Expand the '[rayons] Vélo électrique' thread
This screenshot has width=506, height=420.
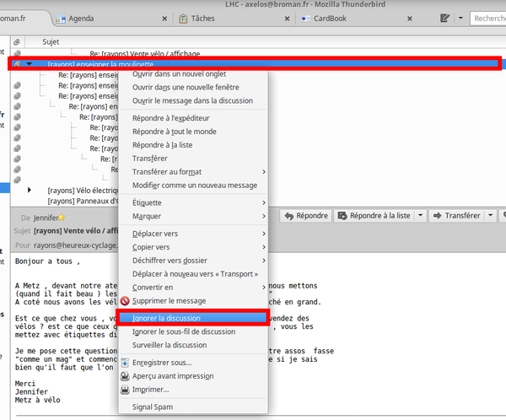pyautogui.click(x=30, y=190)
